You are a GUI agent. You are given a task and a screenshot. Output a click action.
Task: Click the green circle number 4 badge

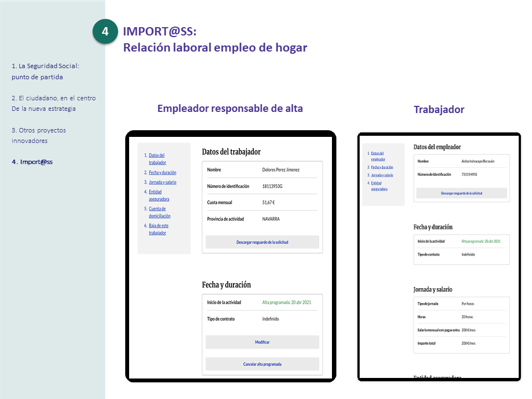(105, 32)
